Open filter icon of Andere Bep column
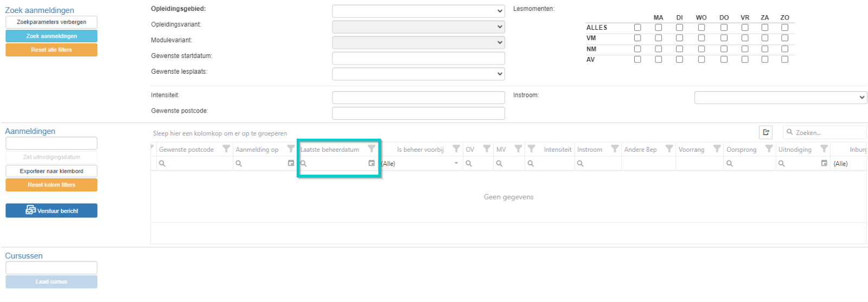Viewport: 868px width, 302px height. [x=669, y=149]
